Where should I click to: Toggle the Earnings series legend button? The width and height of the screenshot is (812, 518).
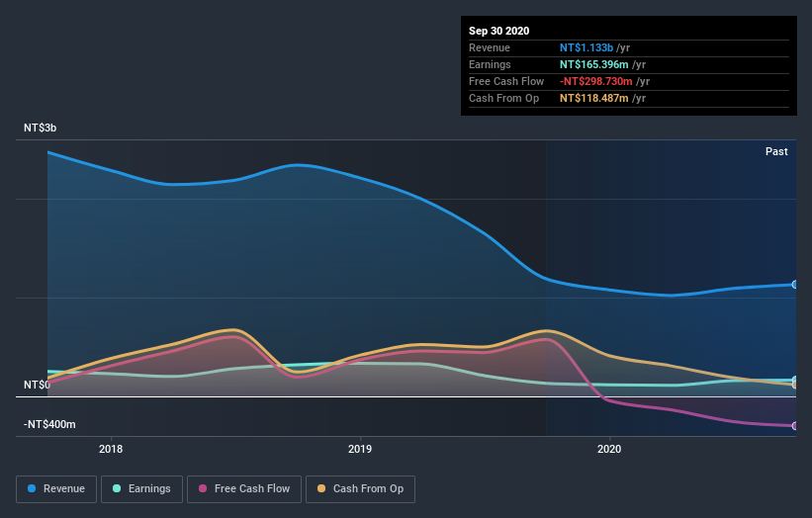pyautogui.click(x=141, y=489)
